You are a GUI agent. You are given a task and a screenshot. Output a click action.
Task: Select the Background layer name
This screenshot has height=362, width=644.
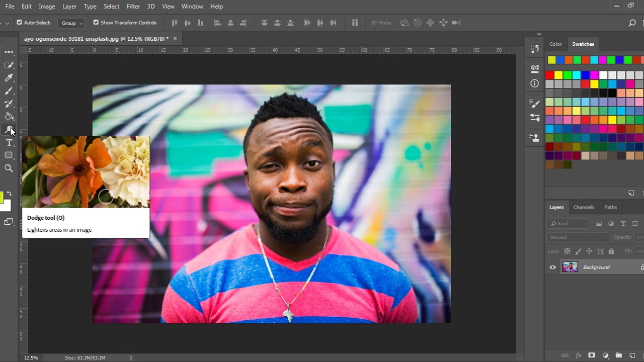[596, 267]
